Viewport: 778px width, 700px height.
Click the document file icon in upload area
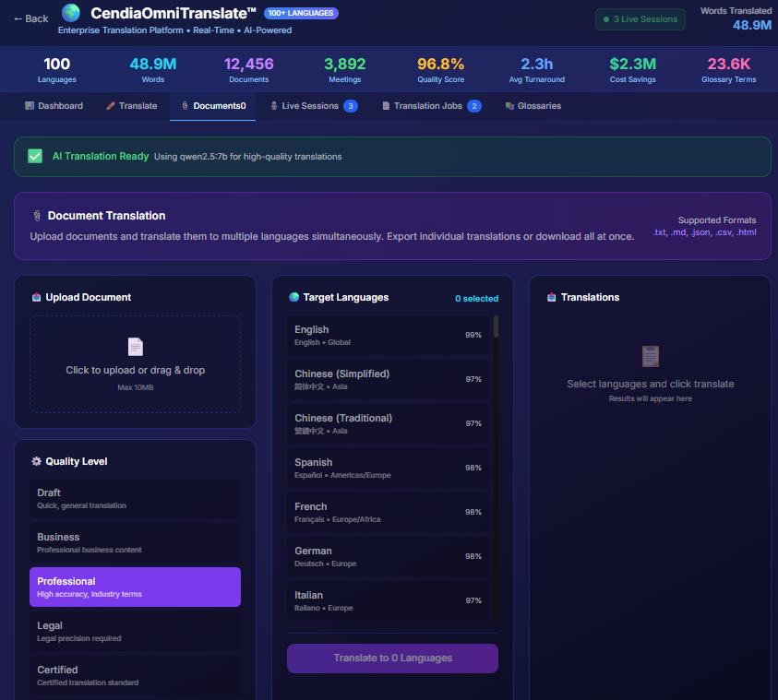coord(136,347)
